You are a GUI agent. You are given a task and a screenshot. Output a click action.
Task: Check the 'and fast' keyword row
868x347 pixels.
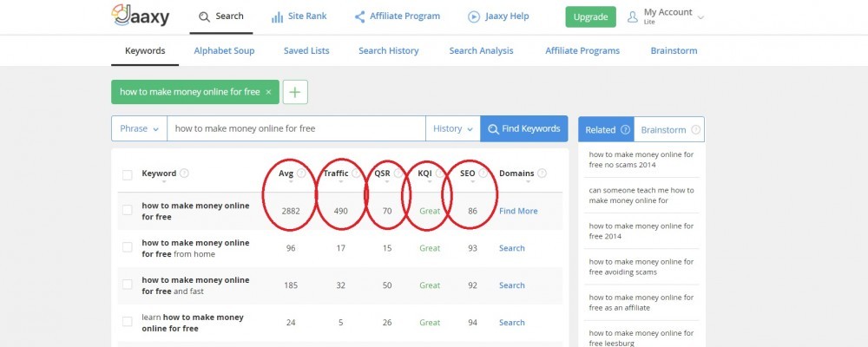pyautogui.click(x=128, y=285)
